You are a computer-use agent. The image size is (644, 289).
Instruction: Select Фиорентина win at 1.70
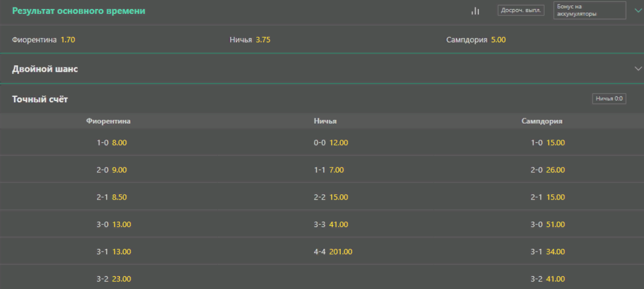(108, 40)
